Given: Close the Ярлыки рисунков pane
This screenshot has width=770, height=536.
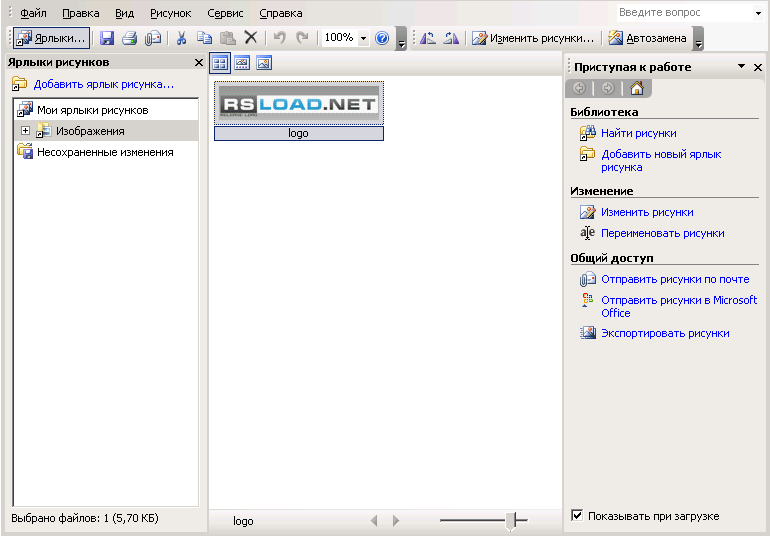Looking at the screenshot, I should (198, 62).
